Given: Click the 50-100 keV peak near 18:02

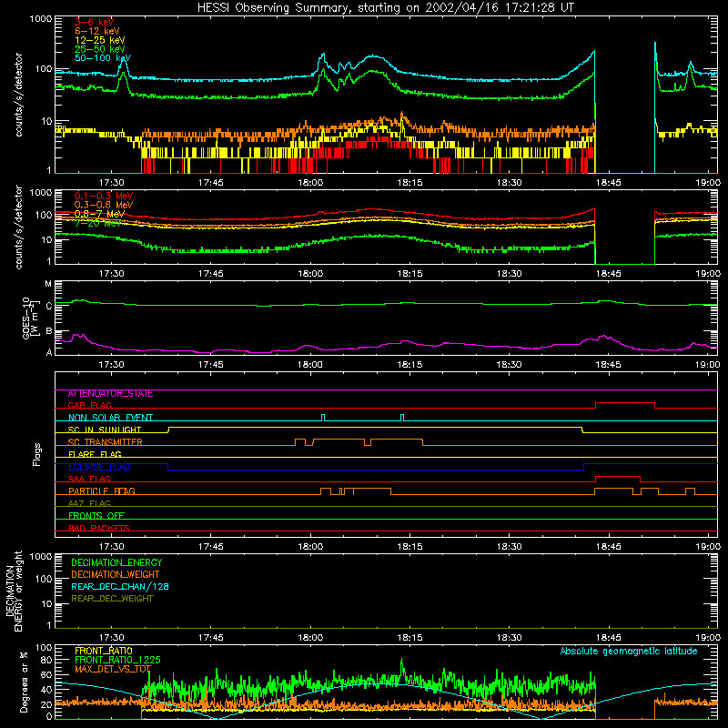Looking at the screenshot, I should [x=323, y=55].
